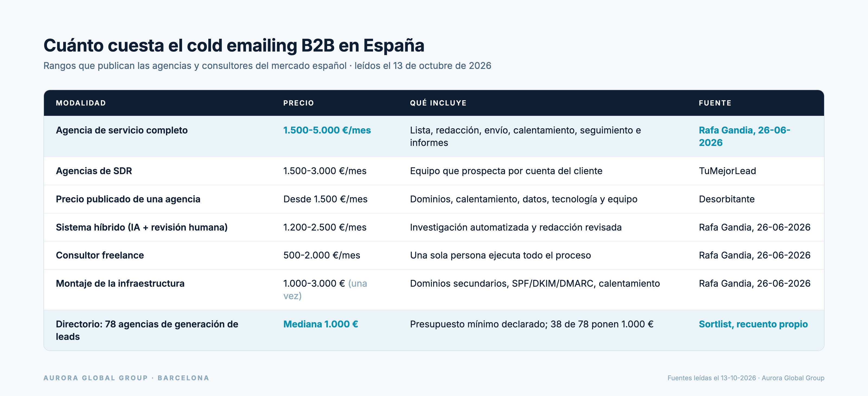Click the Rafa Gandia source in Montaje row
This screenshot has width=868, height=396.
(754, 284)
